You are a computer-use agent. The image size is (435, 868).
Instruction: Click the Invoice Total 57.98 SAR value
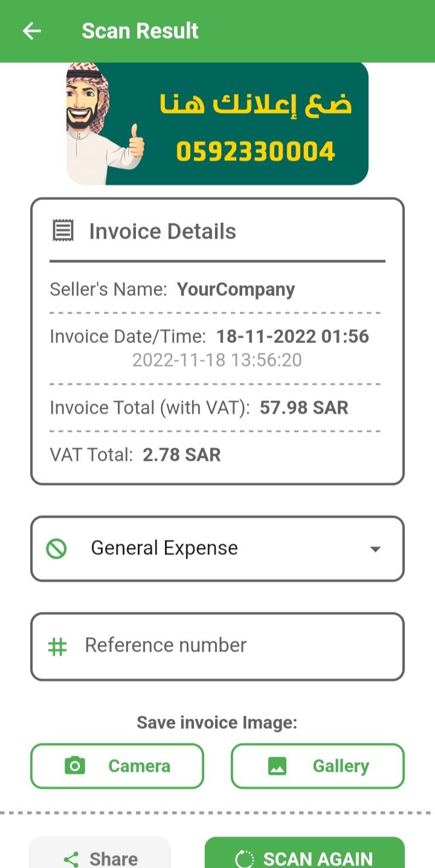304,408
